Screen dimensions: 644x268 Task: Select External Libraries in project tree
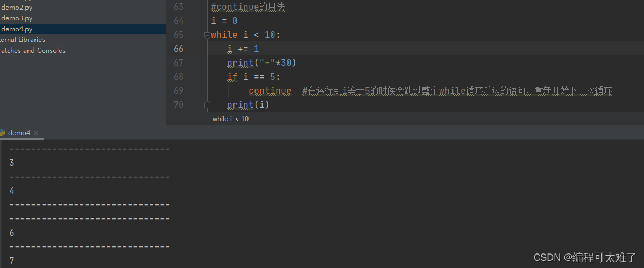click(23, 39)
